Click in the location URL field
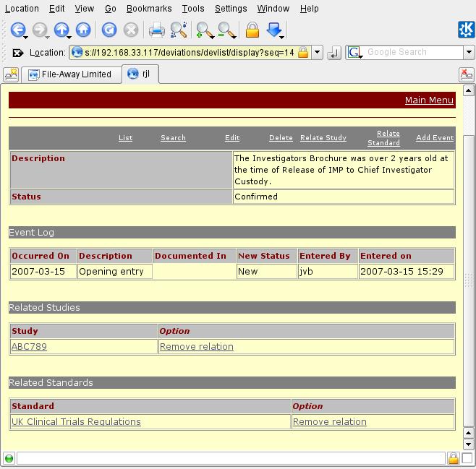Image resolution: width=476 pixels, height=469 pixels. 190,53
